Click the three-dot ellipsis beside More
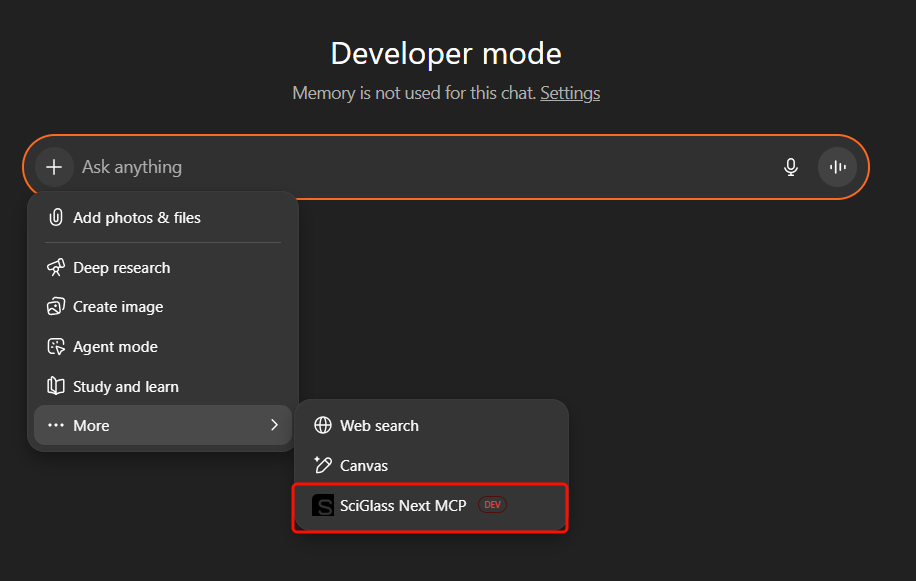Viewport: 916px width, 581px height. point(56,426)
